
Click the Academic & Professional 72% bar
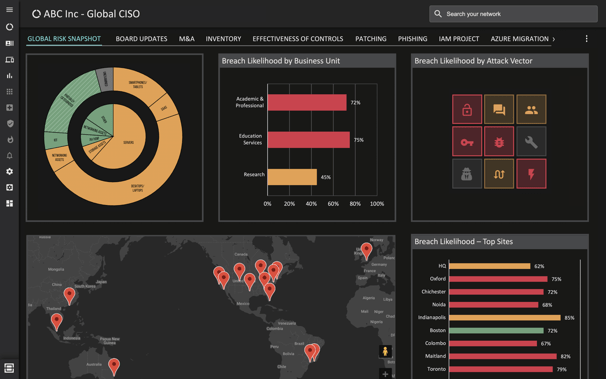coord(307,102)
